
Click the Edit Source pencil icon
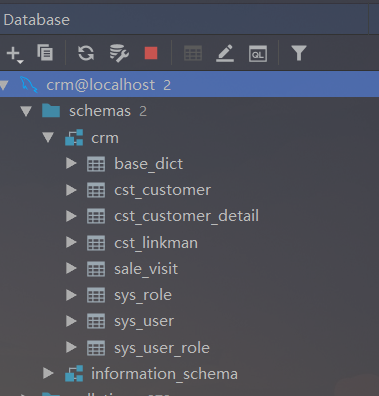pos(225,53)
